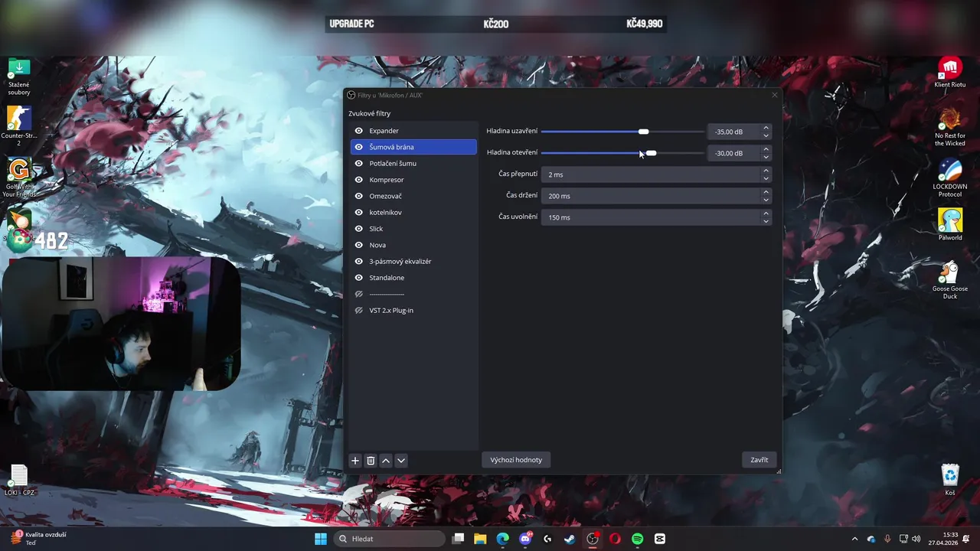
Task: Open File Explorer from taskbar
Action: [x=480, y=539]
